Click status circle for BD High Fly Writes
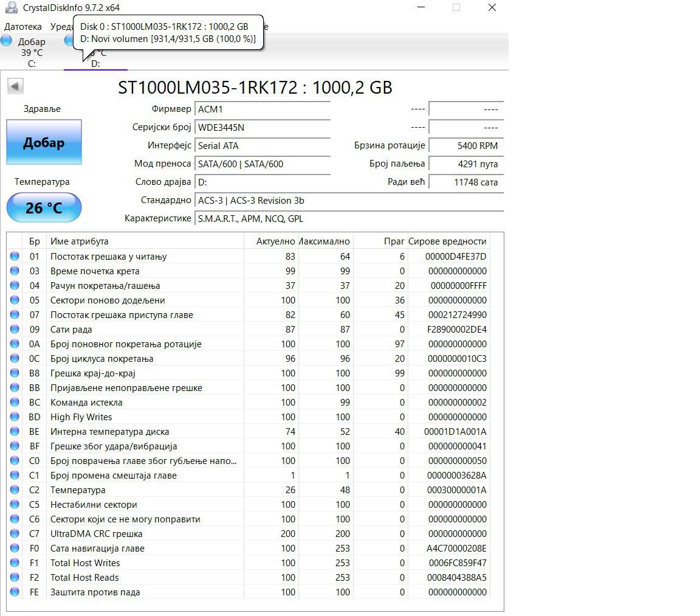 pyautogui.click(x=13, y=417)
